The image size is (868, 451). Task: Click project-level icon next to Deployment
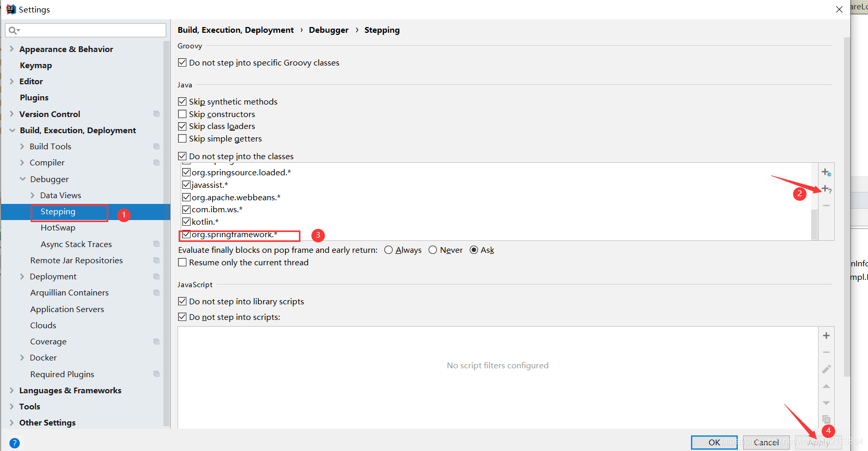[156, 277]
